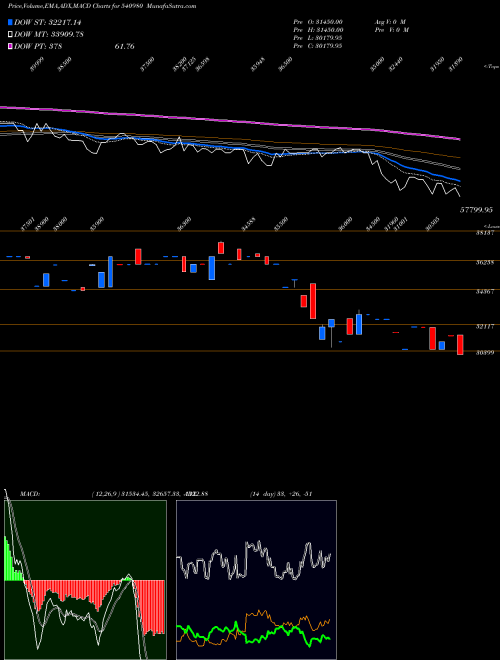The width and height of the screenshot is (500, 660).
Task: Click the magenta DOW PT legend swatch
Action: coord(11,46)
